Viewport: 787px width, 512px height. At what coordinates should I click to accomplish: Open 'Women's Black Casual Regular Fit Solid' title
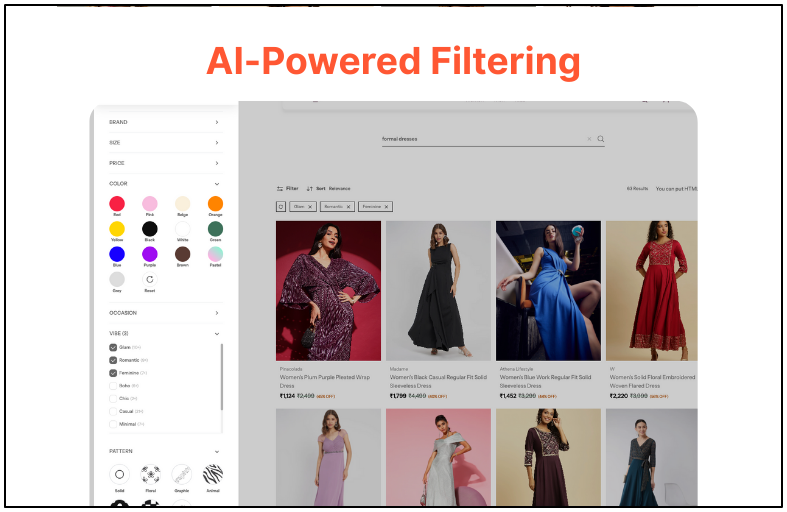438,377
